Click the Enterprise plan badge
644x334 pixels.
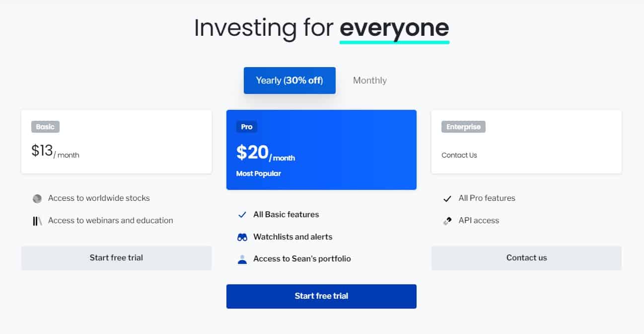tap(463, 127)
